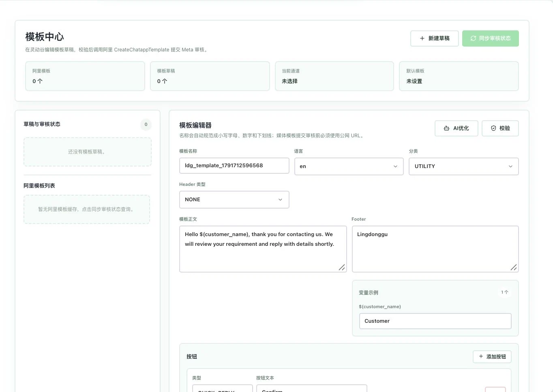This screenshot has height=392, width=553.
Task: Click the draft count badge beside 草稿与审核状态
Action: point(146,124)
